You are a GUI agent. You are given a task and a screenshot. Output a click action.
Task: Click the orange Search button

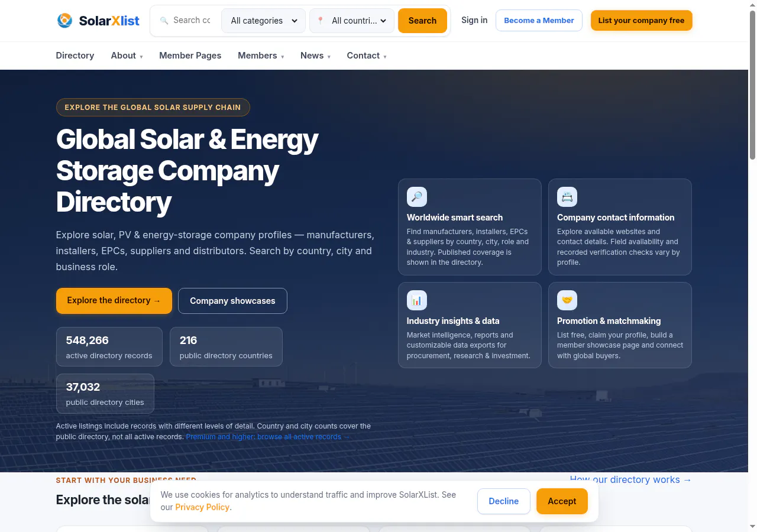coord(422,21)
